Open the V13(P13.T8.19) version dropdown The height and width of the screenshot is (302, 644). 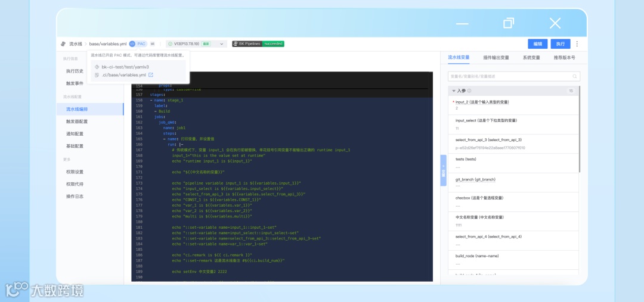click(x=196, y=44)
